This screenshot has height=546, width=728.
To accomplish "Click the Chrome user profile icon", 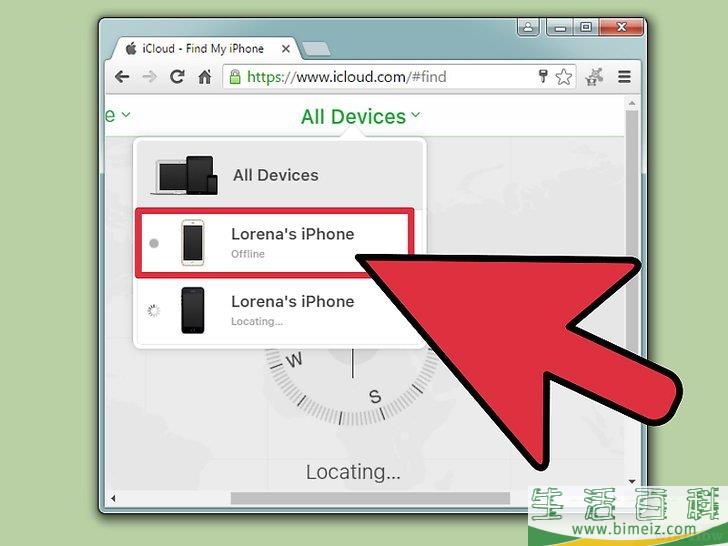I will pos(528,27).
